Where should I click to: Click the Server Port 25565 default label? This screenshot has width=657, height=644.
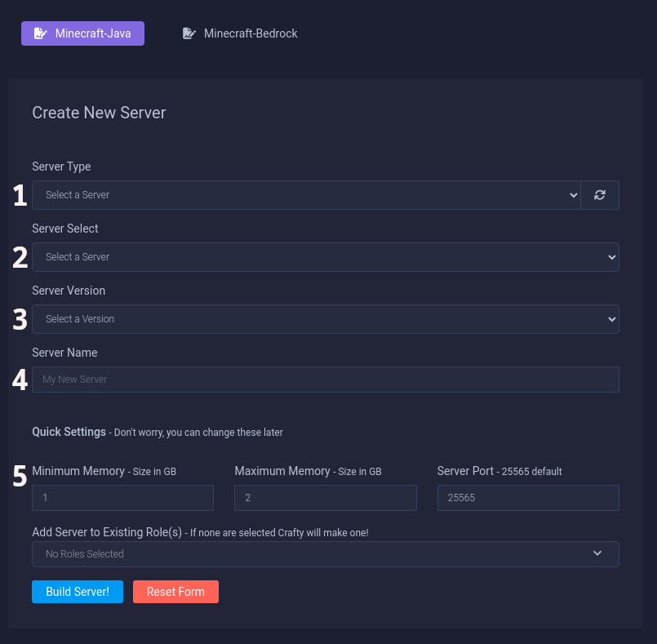click(499, 471)
